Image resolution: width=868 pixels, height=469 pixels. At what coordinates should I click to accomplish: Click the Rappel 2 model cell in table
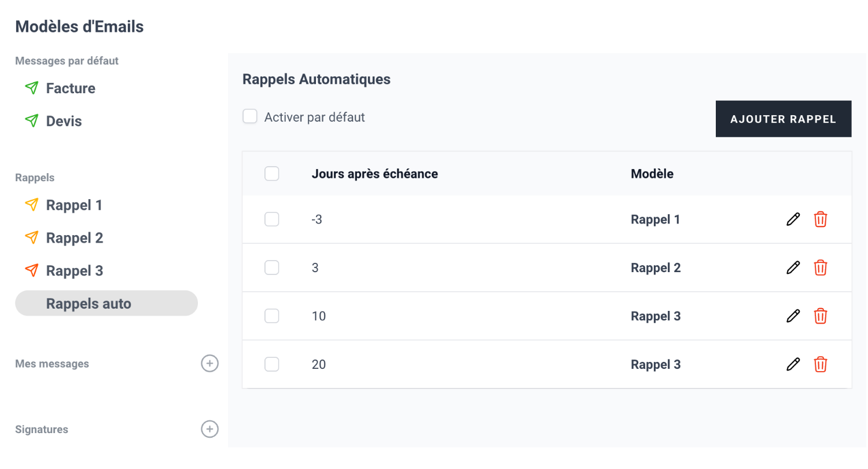click(656, 268)
